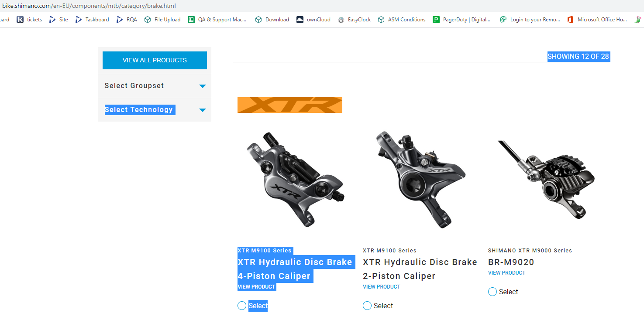
Task: Select the BR-M9020 radio button
Action: tap(492, 292)
